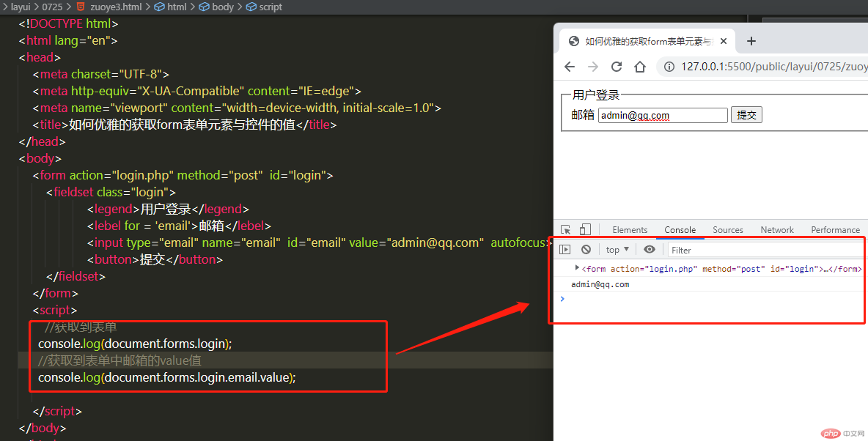Expand the logged form element in console

click(577, 268)
